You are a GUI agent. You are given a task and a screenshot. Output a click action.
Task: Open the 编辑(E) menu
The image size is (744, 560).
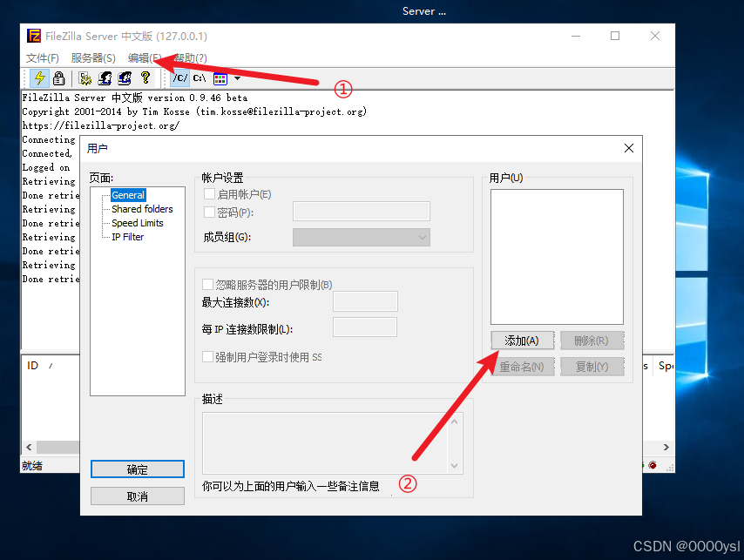coord(145,57)
